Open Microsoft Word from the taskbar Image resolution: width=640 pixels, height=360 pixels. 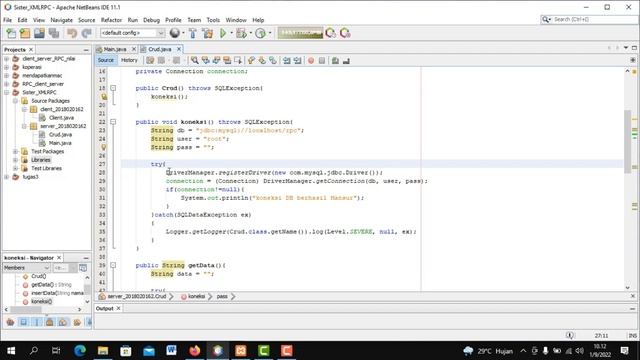[172, 350]
